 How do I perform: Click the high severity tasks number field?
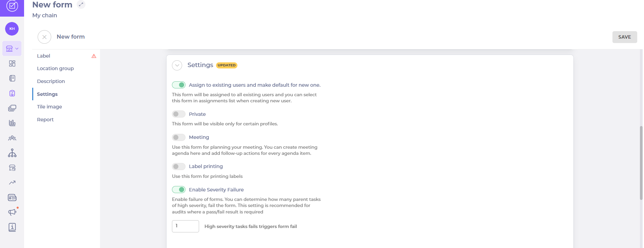click(186, 226)
